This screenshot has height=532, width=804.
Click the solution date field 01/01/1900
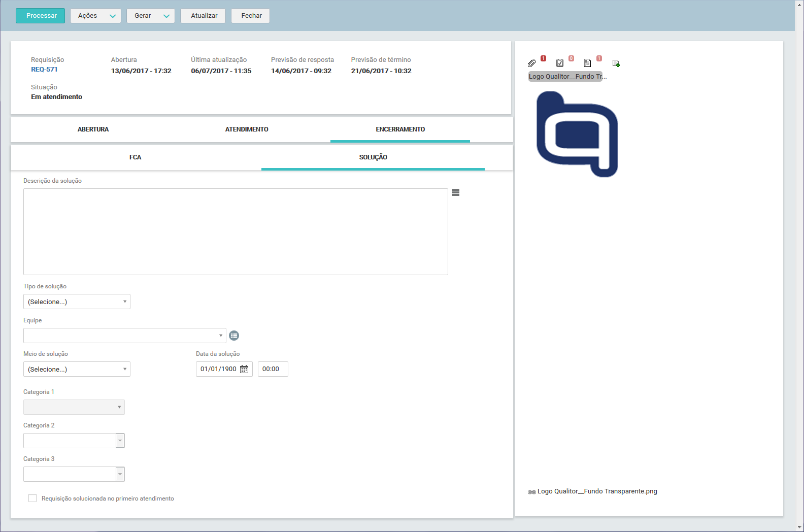coord(218,369)
